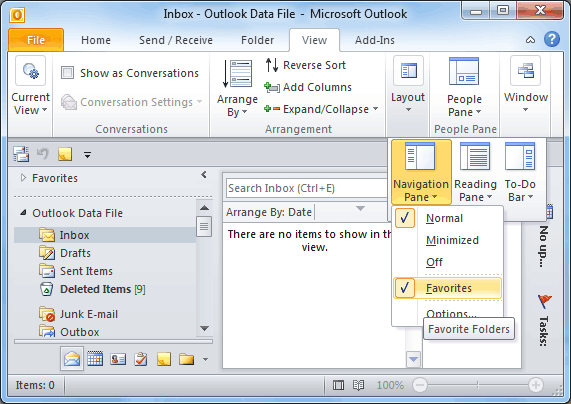Click the Tasks flag in To-Do Bar
The height and width of the screenshot is (404, 571).
coord(544,302)
